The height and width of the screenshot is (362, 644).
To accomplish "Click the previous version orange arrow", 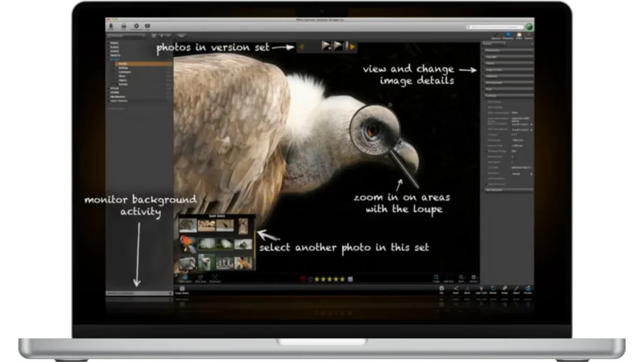I will point(302,47).
